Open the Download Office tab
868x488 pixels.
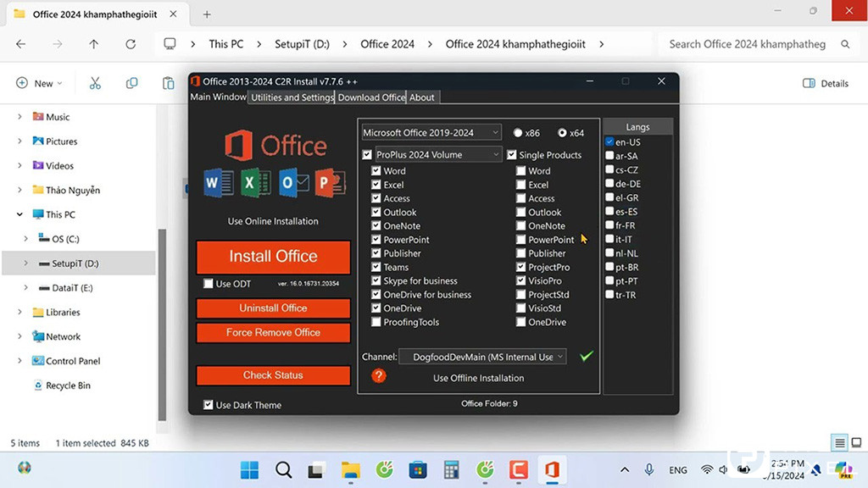(371, 97)
